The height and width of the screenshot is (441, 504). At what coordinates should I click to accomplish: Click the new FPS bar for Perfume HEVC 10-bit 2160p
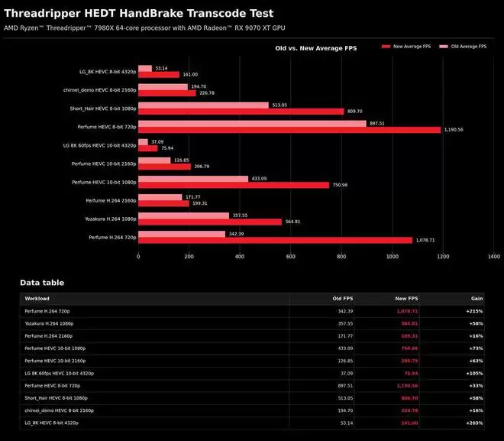pos(165,167)
